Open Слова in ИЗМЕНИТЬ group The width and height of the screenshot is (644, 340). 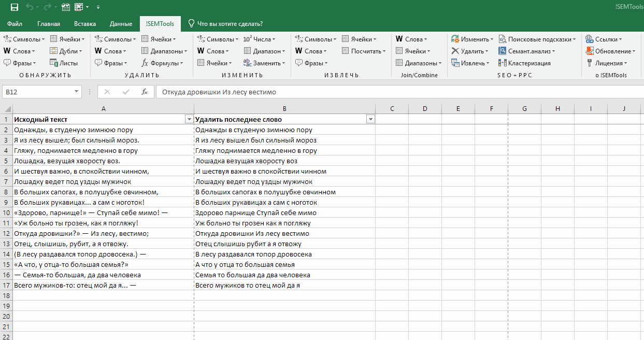[213, 51]
